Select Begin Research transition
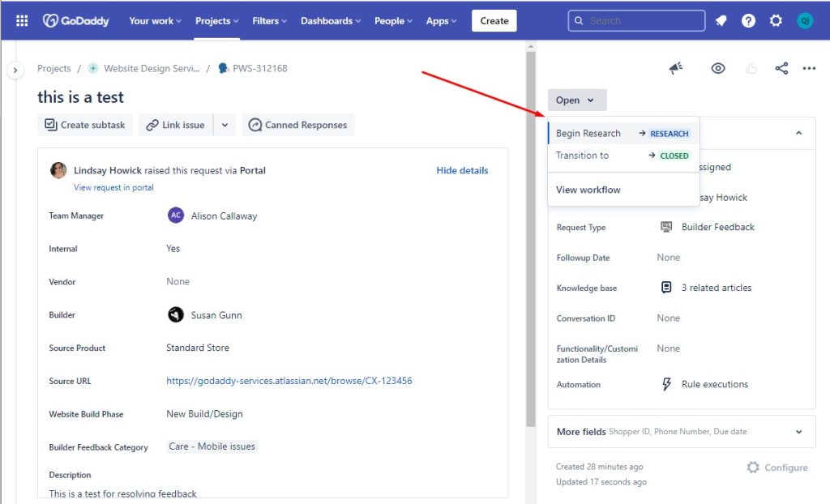Viewport: 830px width, 504px height. (623, 134)
